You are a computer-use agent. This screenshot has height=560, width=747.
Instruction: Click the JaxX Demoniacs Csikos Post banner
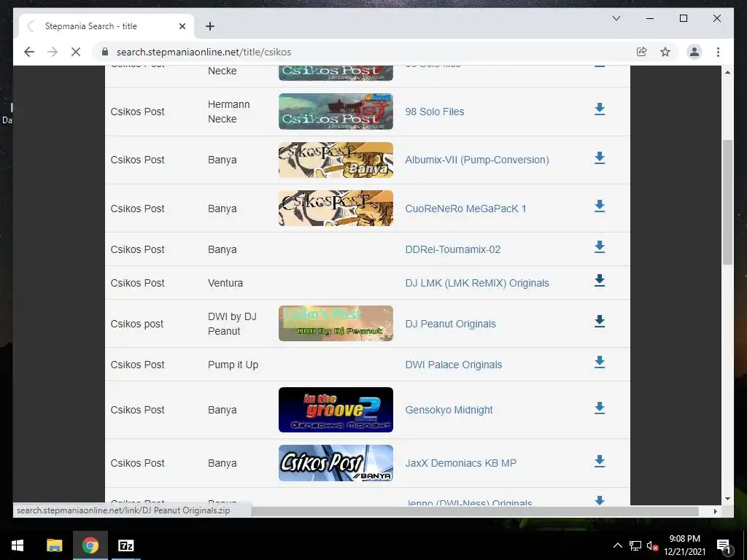[x=336, y=463]
